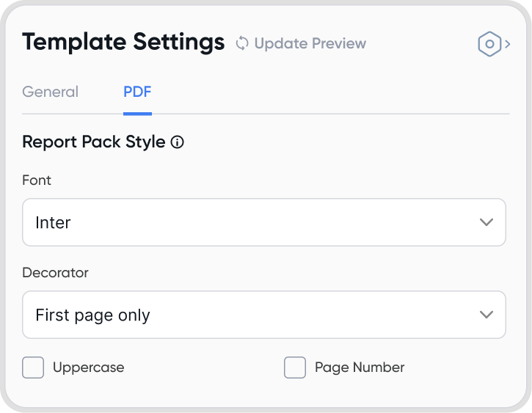This screenshot has height=413, width=532.
Task: Click the Font dropdown chevron arrow
Action: [486, 222]
